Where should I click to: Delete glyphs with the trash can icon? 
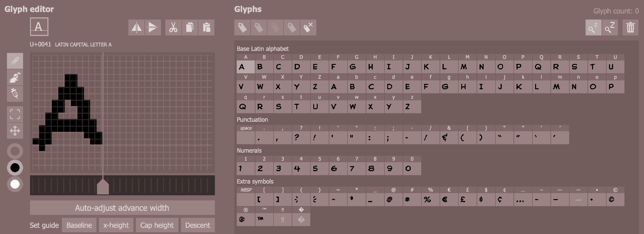click(631, 27)
